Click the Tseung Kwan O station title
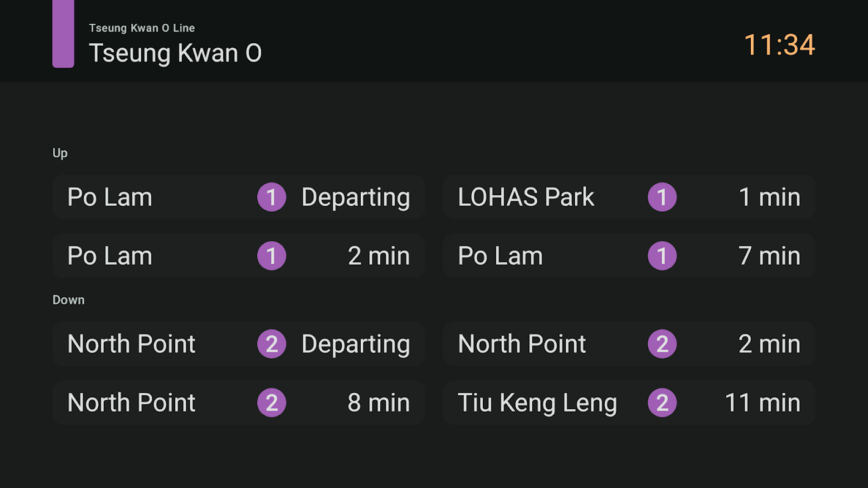Screen dimensions: 868x488 pos(175,53)
